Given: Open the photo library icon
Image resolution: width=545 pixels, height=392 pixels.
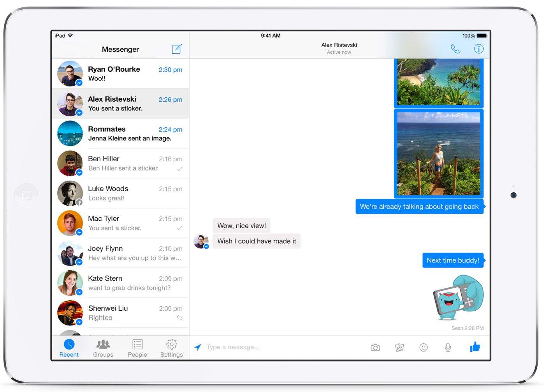Looking at the screenshot, I should click(399, 347).
